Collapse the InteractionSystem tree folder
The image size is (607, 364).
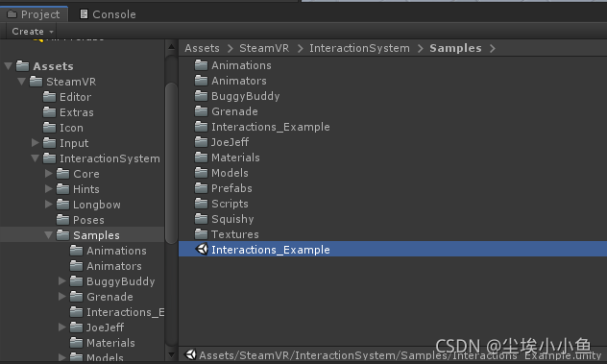pyautogui.click(x=36, y=158)
